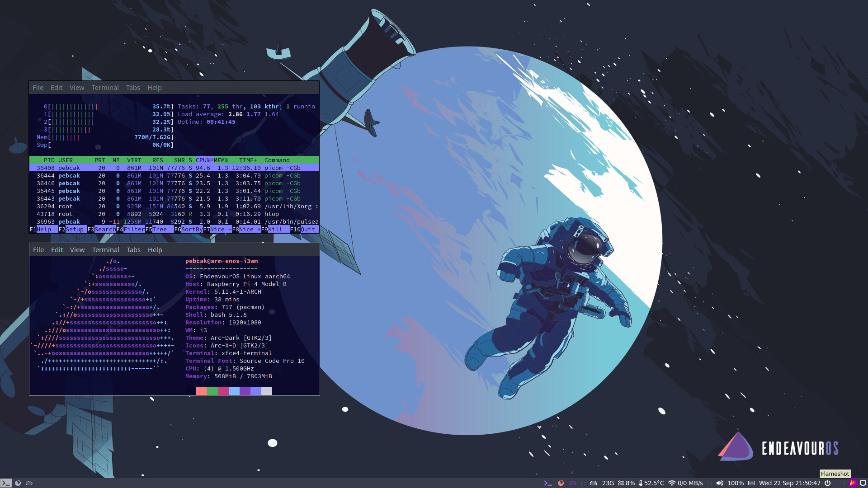Open Help menu in htop terminal window
The height and width of the screenshot is (488, 868).
click(155, 88)
